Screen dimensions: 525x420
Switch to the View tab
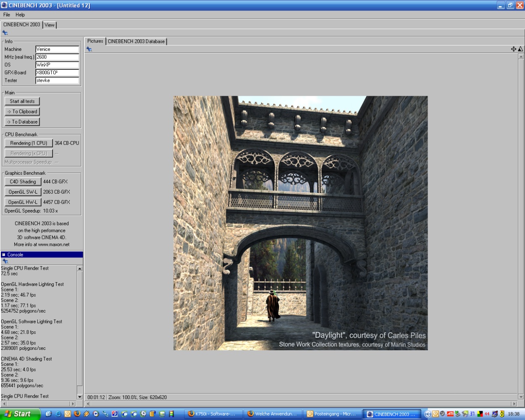[50, 25]
